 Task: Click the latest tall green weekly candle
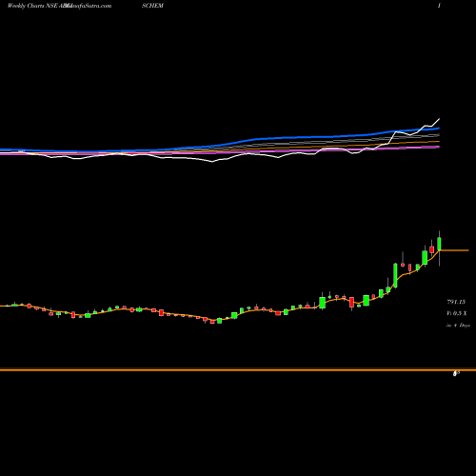tap(439, 244)
